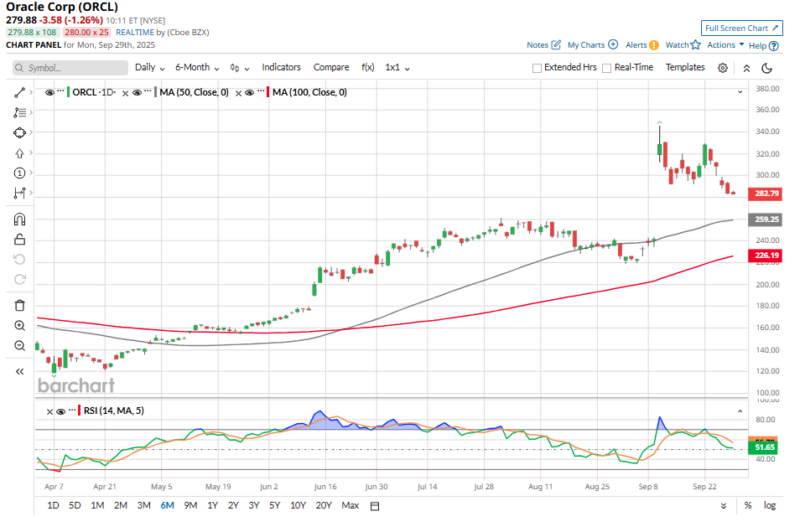The width and height of the screenshot is (805, 532).
Task: Activate the magnet snap tool
Action: [19, 220]
